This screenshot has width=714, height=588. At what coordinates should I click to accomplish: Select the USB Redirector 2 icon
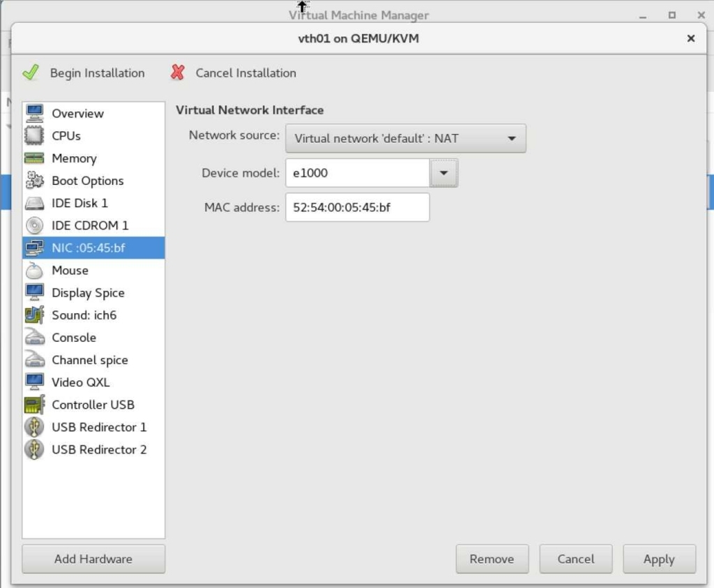pyautogui.click(x=35, y=449)
